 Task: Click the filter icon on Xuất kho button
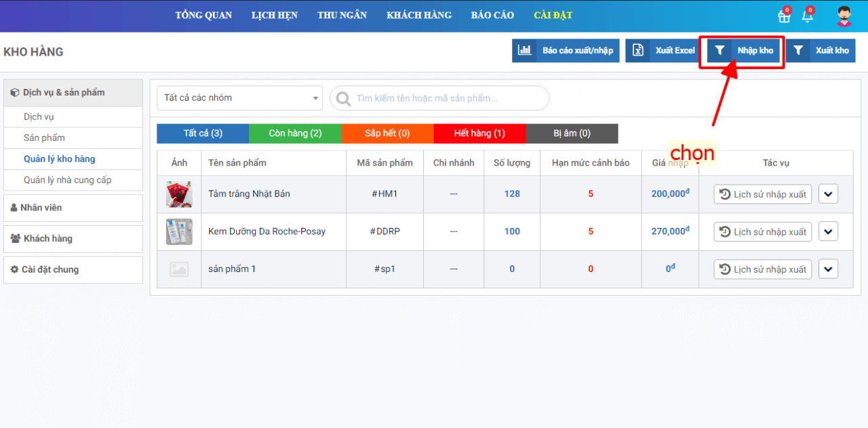[798, 50]
